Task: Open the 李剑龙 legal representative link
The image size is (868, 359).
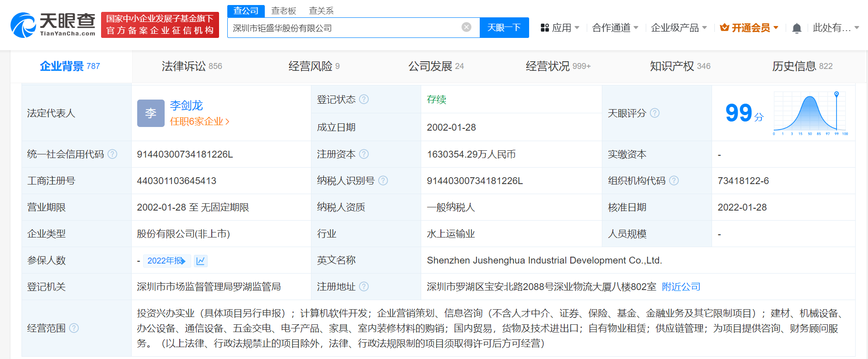Action: coord(186,106)
